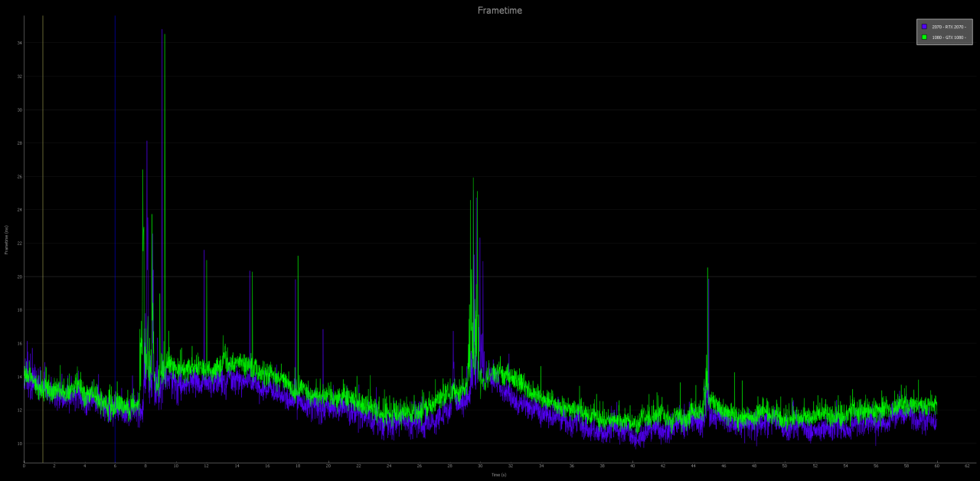980x481 pixels.
Task: Click the 44 tick on the time axis
Action: pyautogui.click(x=693, y=466)
